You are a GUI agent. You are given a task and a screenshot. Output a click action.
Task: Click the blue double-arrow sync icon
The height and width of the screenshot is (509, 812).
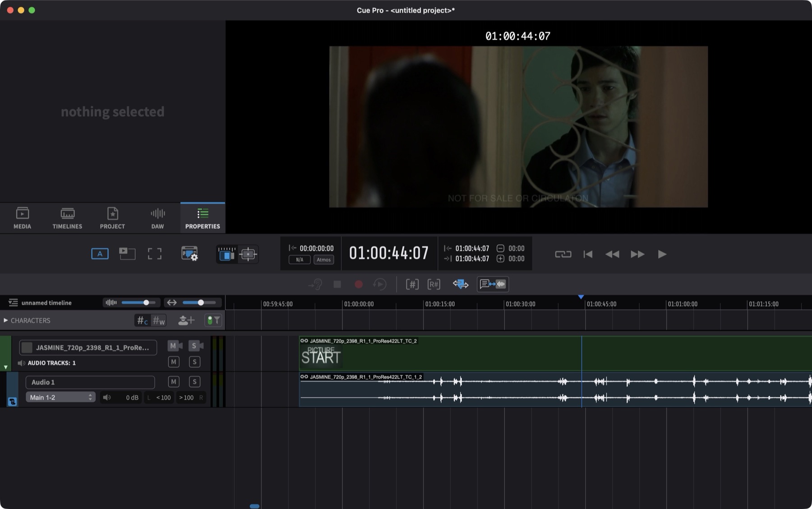[461, 284]
